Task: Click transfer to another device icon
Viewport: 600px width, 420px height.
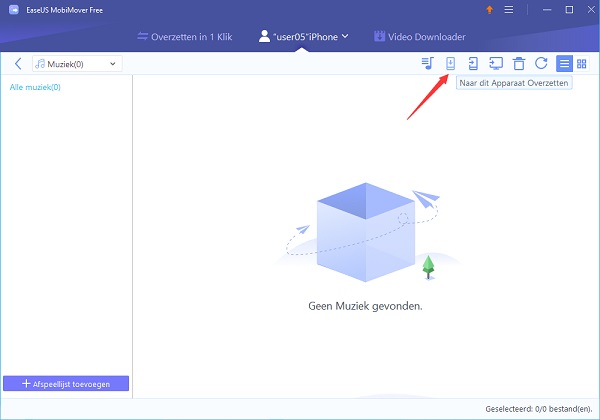Action: (x=473, y=64)
